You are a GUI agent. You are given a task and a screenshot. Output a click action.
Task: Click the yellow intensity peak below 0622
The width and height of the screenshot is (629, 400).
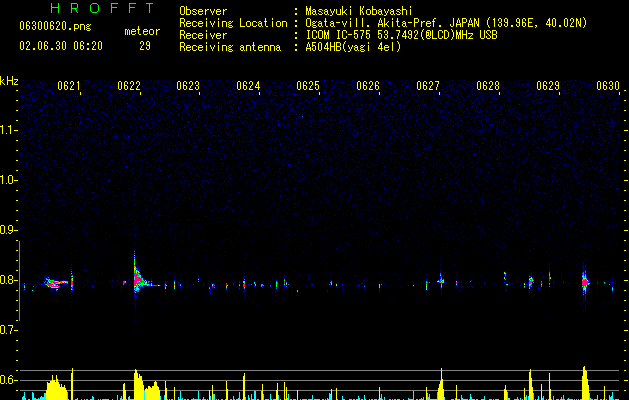pos(138,384)
